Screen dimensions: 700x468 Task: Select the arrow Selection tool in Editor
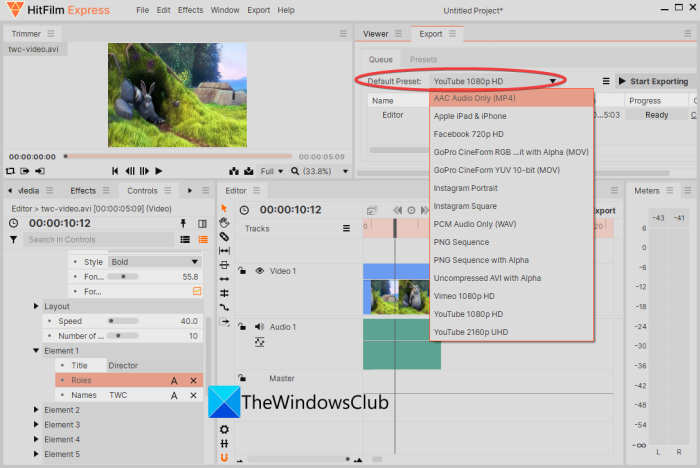tap(224, 208)
